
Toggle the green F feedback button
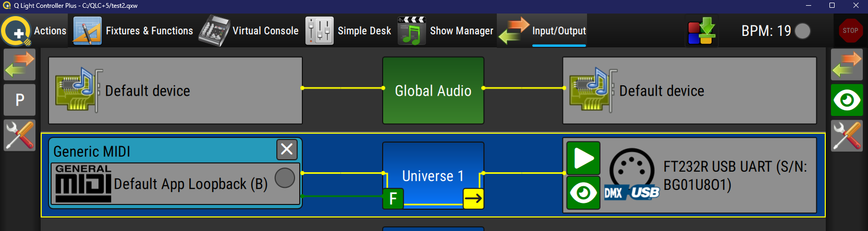click(393, 198)
